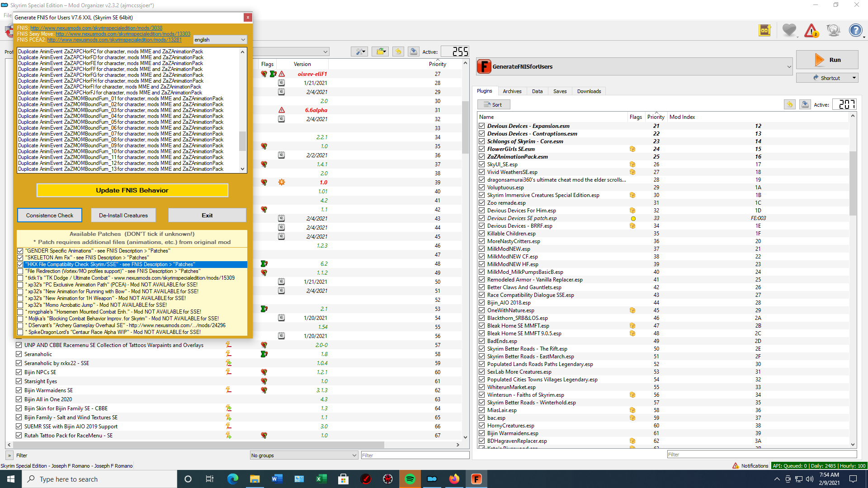
Task: Expand the GenerateFNISforUsers executable dropdown
Action: coord(789,66)
